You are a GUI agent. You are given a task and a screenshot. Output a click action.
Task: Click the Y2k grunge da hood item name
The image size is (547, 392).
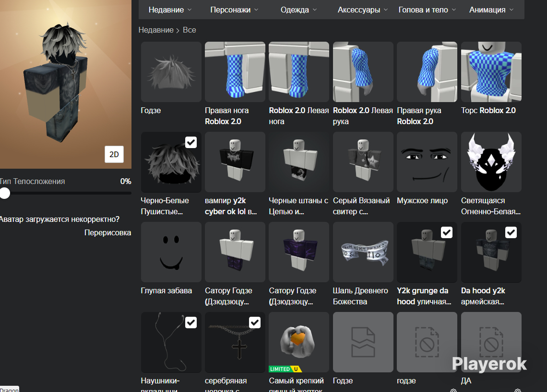[424, 296]
